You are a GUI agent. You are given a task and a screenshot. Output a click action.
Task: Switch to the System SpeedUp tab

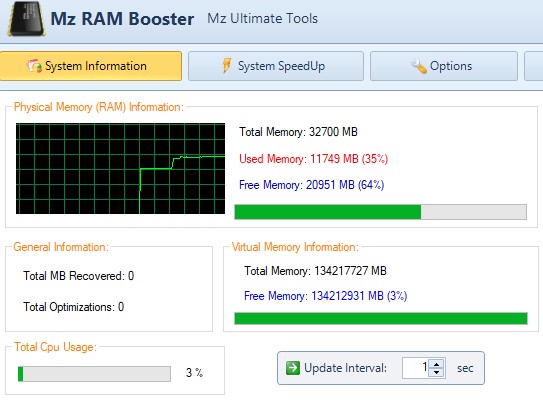276,66
